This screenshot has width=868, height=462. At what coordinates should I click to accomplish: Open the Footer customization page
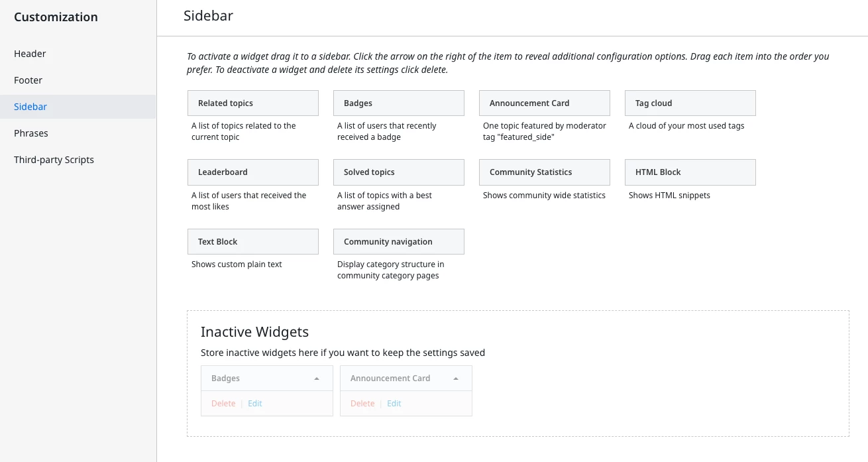coord(28,80)
